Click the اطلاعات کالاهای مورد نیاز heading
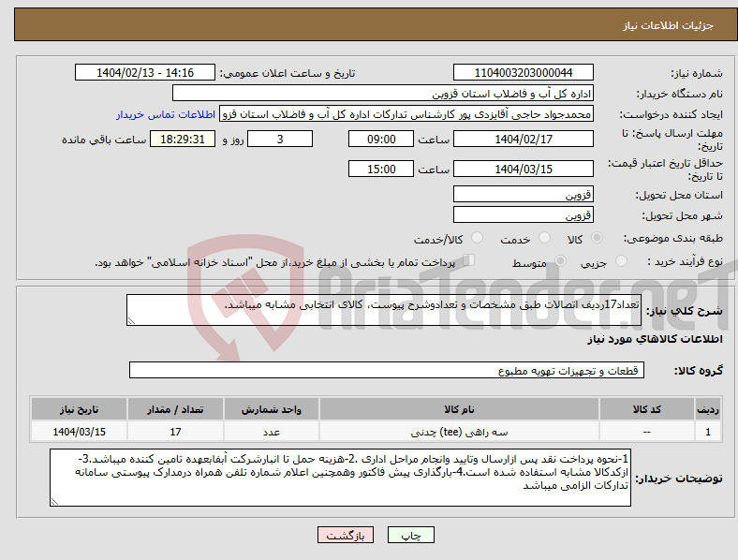The width and height of the screenshot is (738, 560). pyautogui.click(x=655, y=339)
